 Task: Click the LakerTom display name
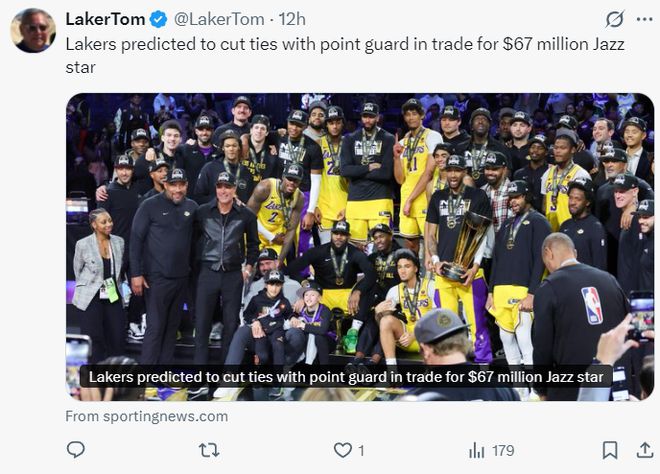tap(105, 19)
